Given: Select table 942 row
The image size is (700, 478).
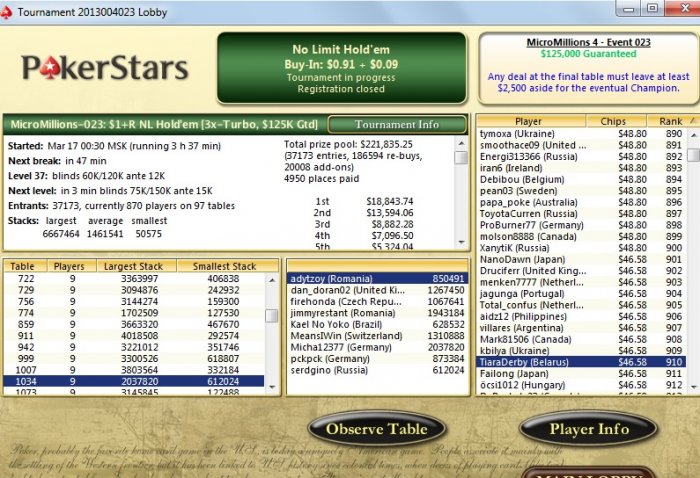Looking at the screenshot, I should (x=134, y=347).
